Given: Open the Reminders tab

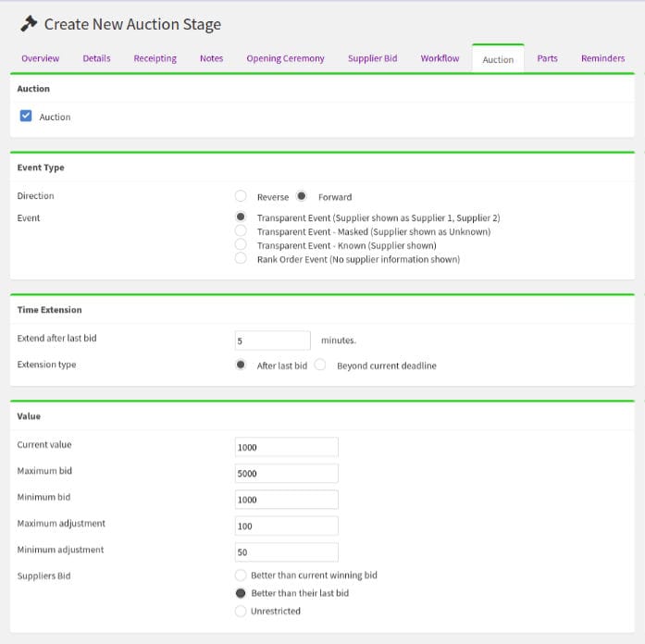Looking at the screenshot, I should coord(602,58).
